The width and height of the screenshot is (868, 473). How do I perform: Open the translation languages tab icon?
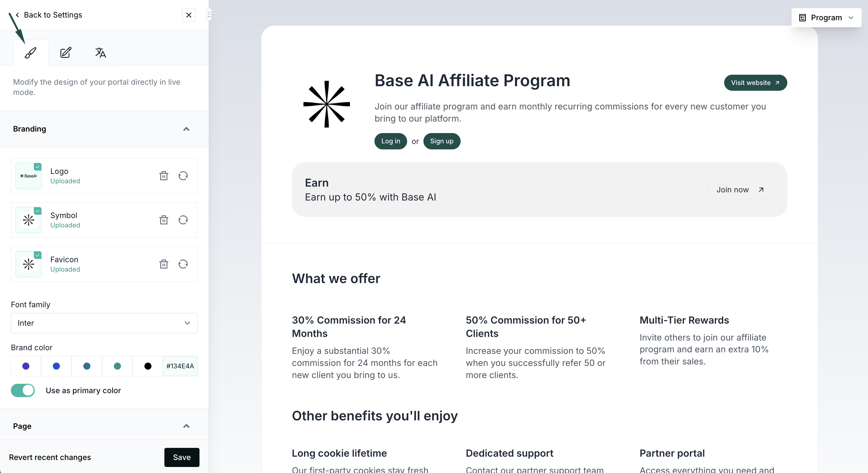pos(100,53)
